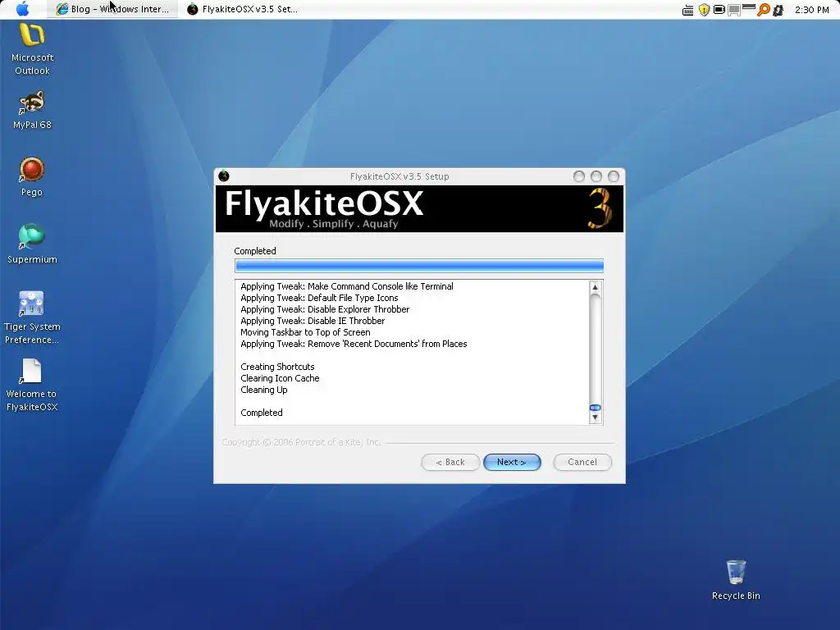840x630 pixels.
Task: Open the Pego desktop shortcut
Action: click(32, 177)
